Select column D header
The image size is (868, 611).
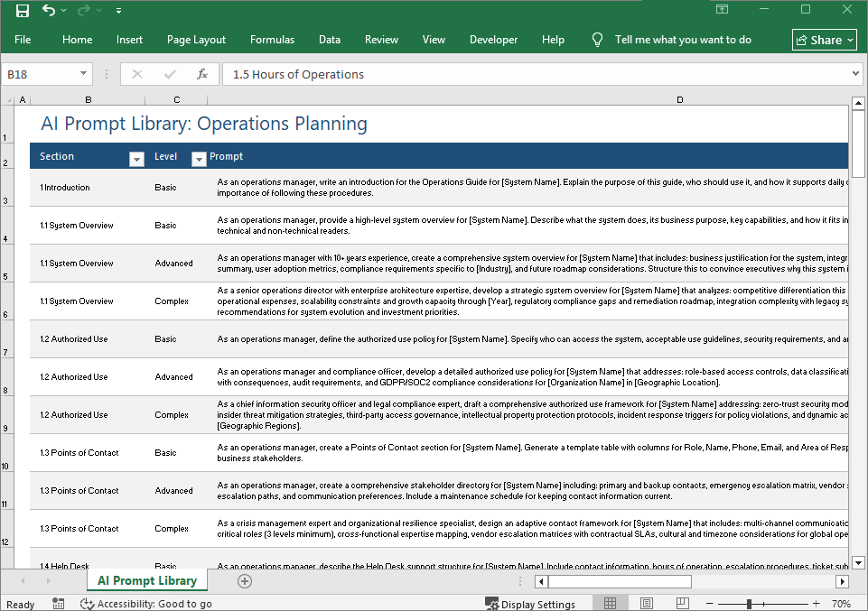pos(680,100)
